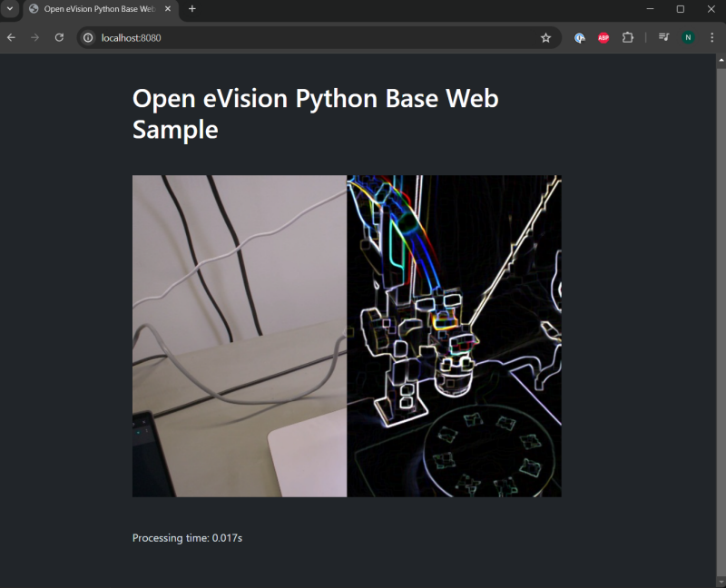Open the tab search dropdown arrow
The width and height of the screenshot is (726, 588).
click(10, 8)
